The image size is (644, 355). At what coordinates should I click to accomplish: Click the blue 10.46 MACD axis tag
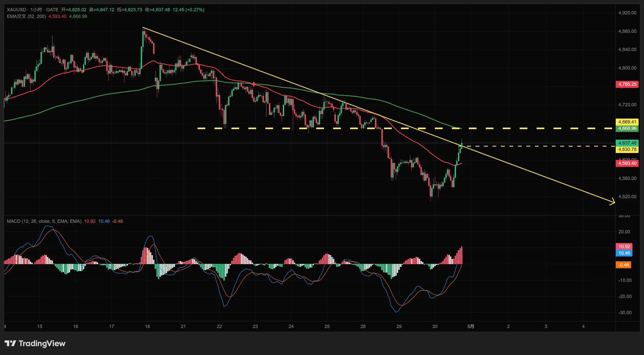624,253
